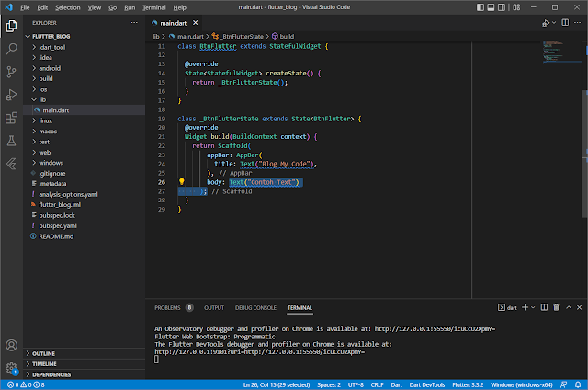Image resolution: width=588 pixels, height=390 pixels.
Task: Open the Manage gear icon
Action: coord(12,368)
